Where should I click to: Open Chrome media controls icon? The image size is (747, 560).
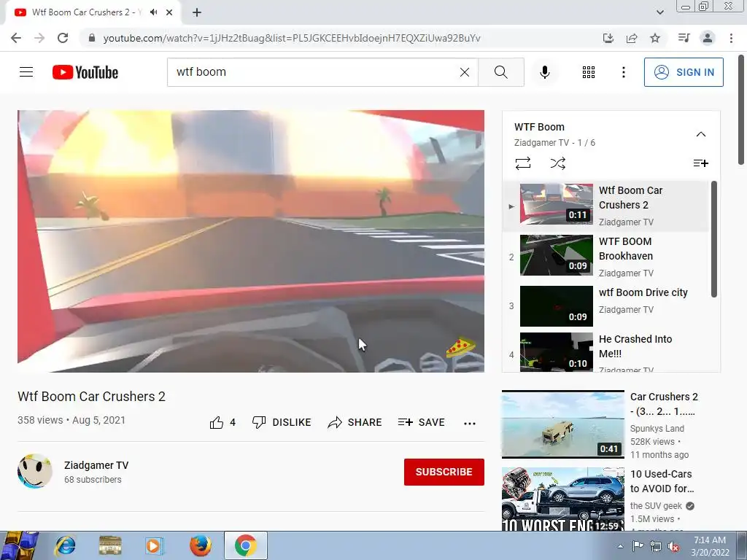[684, 38]
